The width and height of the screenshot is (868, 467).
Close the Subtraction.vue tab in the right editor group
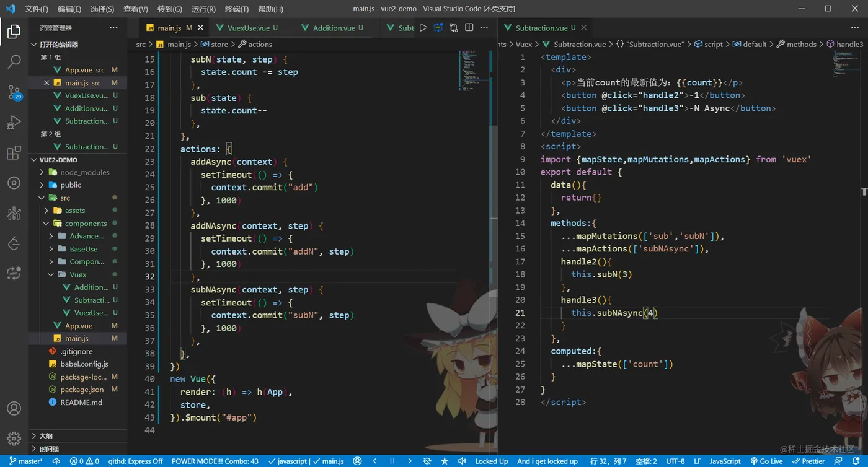pos(583,28)
